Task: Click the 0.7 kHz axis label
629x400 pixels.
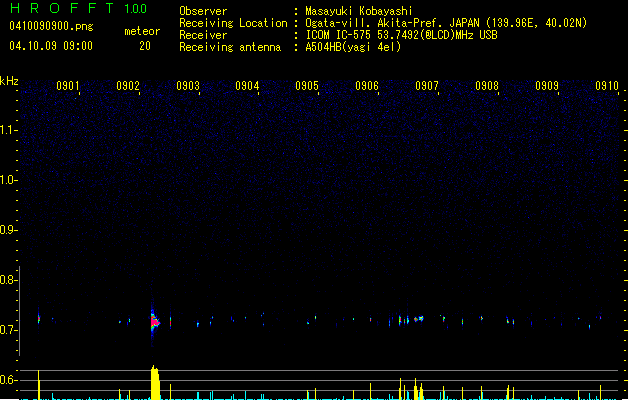Action: [x=8, y=330]
